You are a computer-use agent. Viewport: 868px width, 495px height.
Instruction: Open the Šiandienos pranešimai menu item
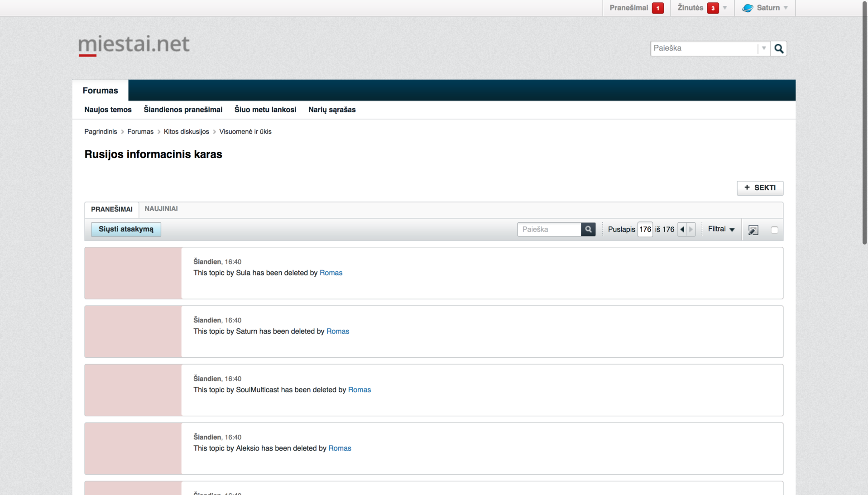183,110
